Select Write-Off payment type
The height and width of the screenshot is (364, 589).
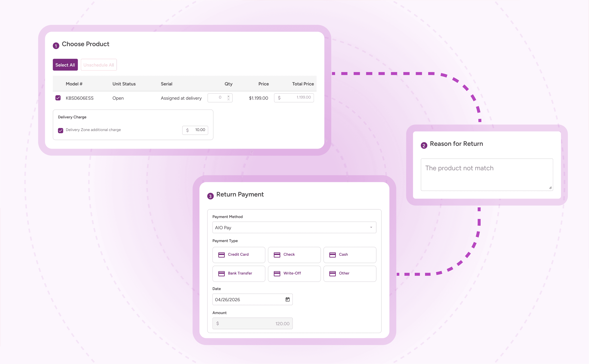(294, 274)
